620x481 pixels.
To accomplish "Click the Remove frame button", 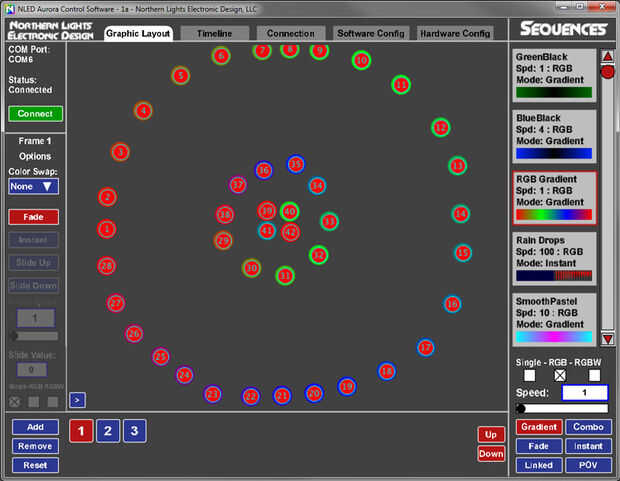I will point(35,446).
